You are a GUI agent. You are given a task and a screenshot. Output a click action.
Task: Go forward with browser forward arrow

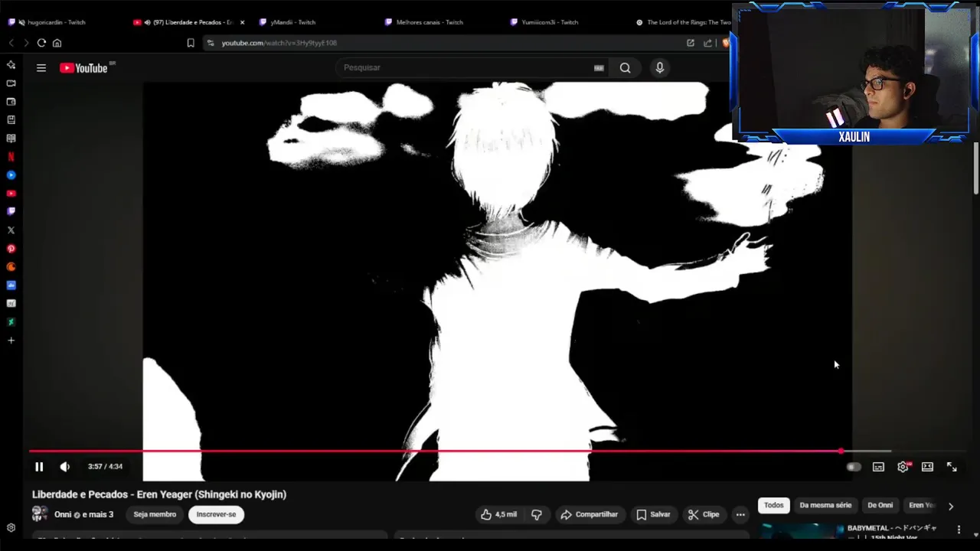point(25,43)
